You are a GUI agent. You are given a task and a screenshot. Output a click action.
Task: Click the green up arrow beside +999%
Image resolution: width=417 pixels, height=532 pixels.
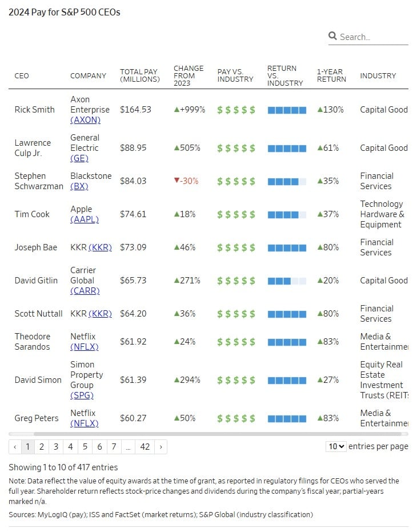(x=176, y=110)
